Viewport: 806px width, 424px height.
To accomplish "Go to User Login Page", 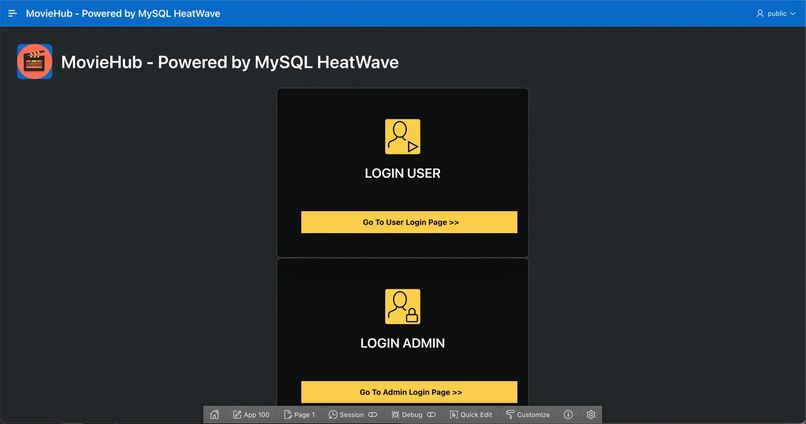I will pos(409,222).
